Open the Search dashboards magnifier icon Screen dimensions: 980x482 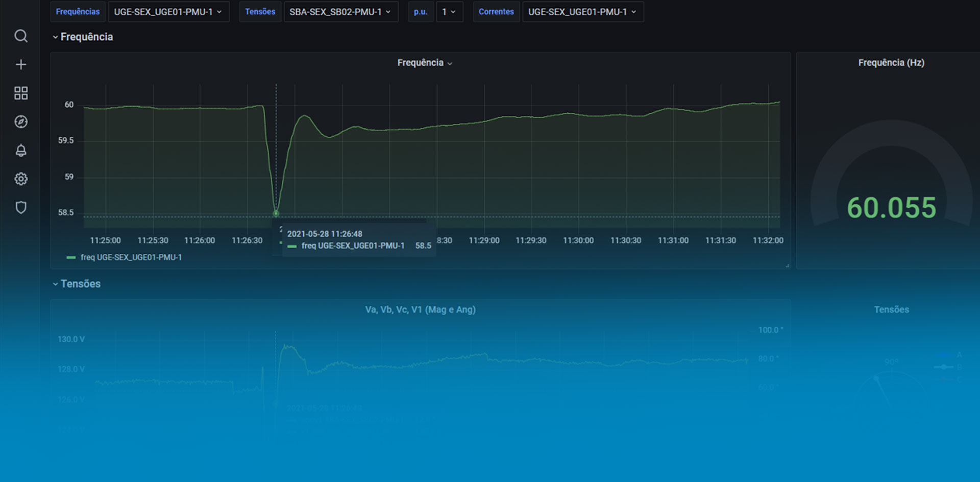[x=21, y=36]
